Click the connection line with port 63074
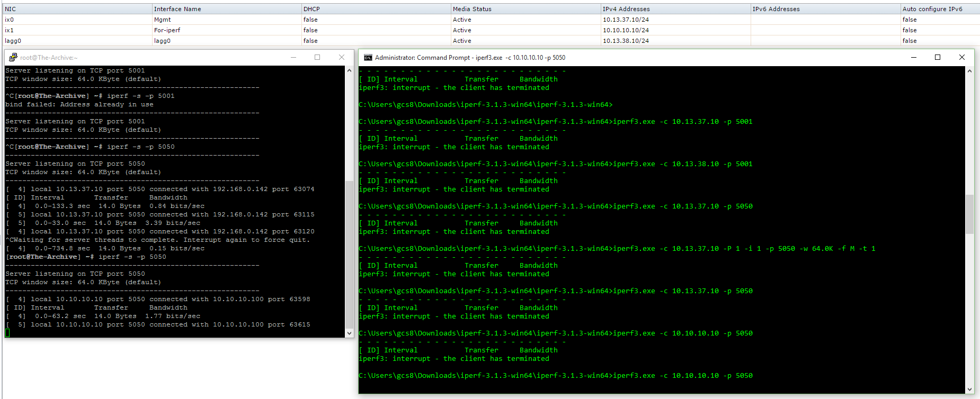The image size is (980, 399). tap(160, 189)
